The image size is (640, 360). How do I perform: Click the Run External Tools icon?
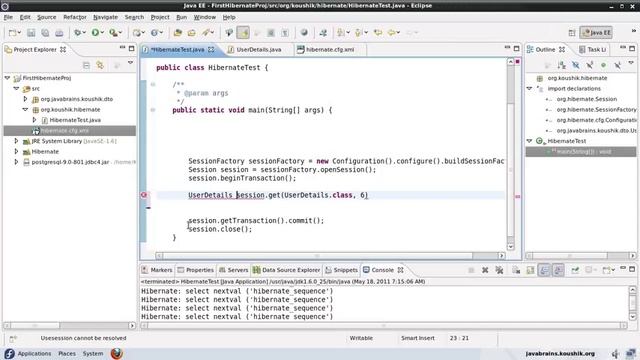[113, 33]
